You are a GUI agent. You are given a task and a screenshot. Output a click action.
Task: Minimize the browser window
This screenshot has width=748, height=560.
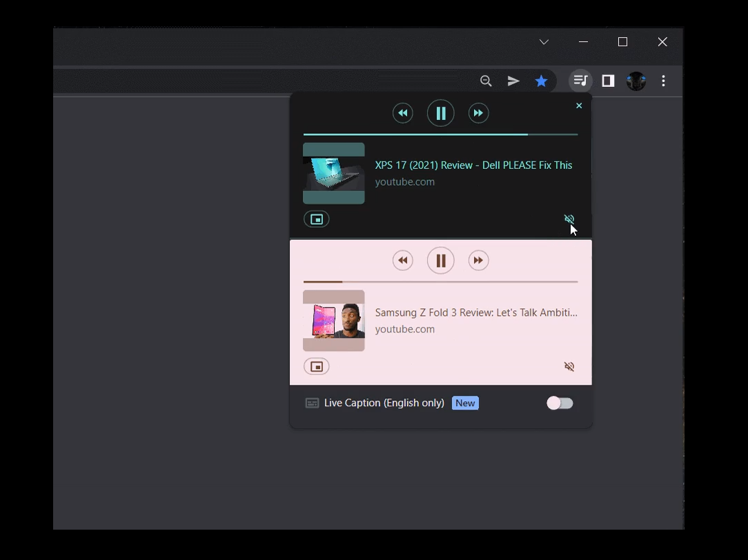(x=583, y=42)
